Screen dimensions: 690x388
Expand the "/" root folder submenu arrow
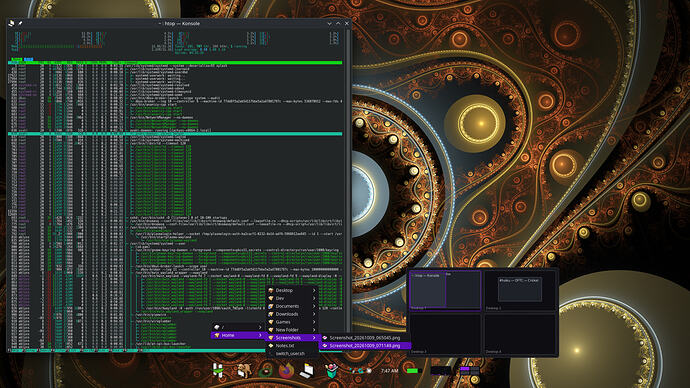coord(260,327)
